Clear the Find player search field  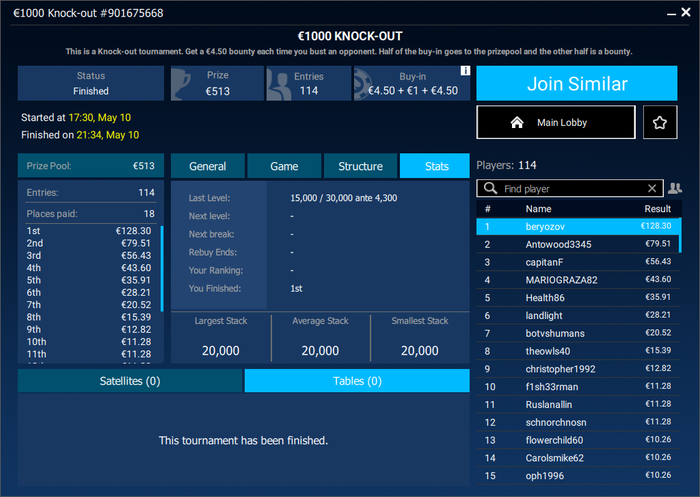click(652, 188)
